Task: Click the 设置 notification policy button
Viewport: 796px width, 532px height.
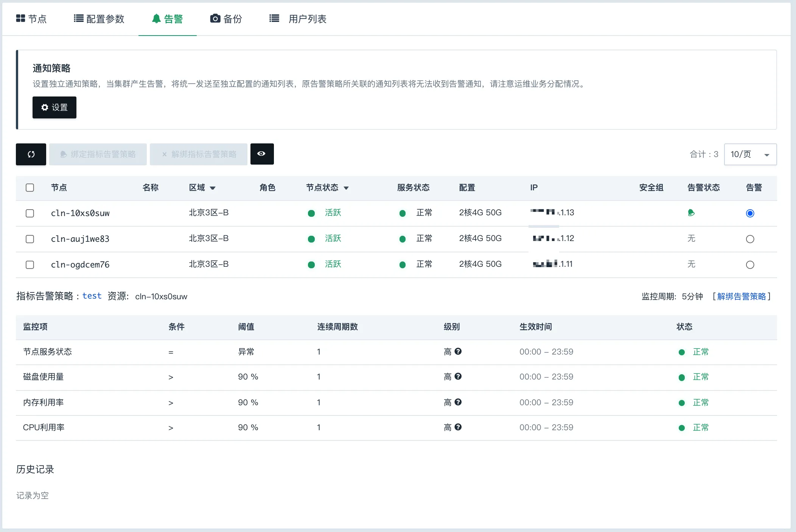Action: (x=54, y=107)
